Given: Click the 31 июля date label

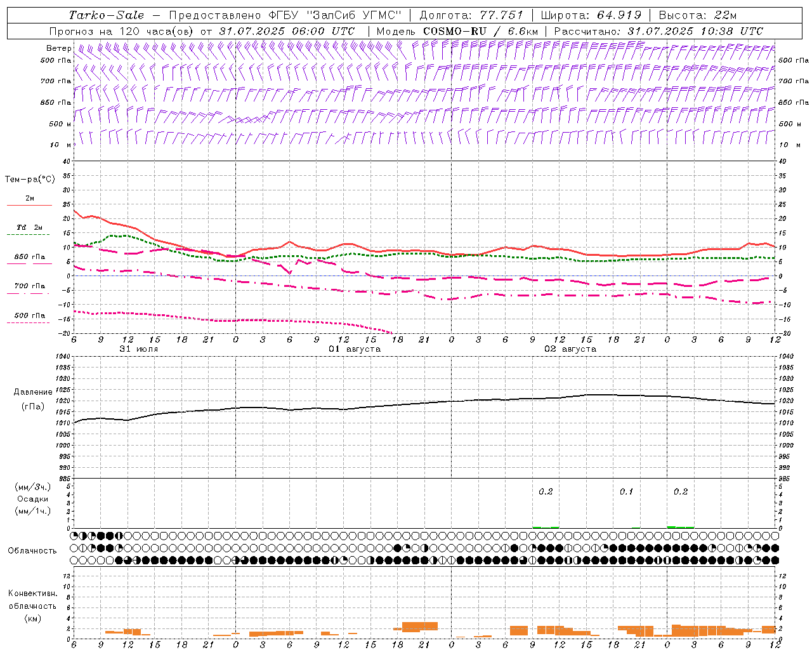Looking at the screenshot, I should coord(139,349).
